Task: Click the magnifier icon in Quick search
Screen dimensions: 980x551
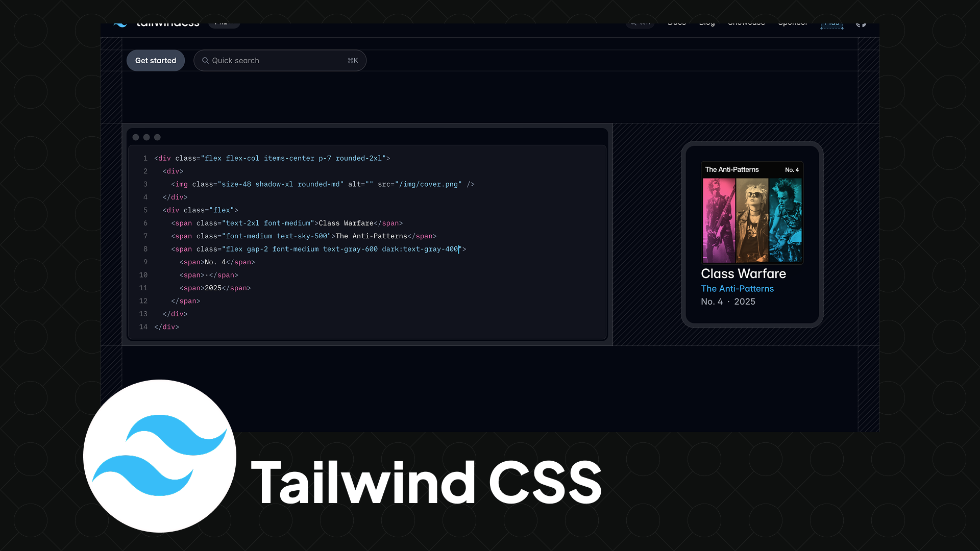Action: pyautogui.click(x=205, y=61)
